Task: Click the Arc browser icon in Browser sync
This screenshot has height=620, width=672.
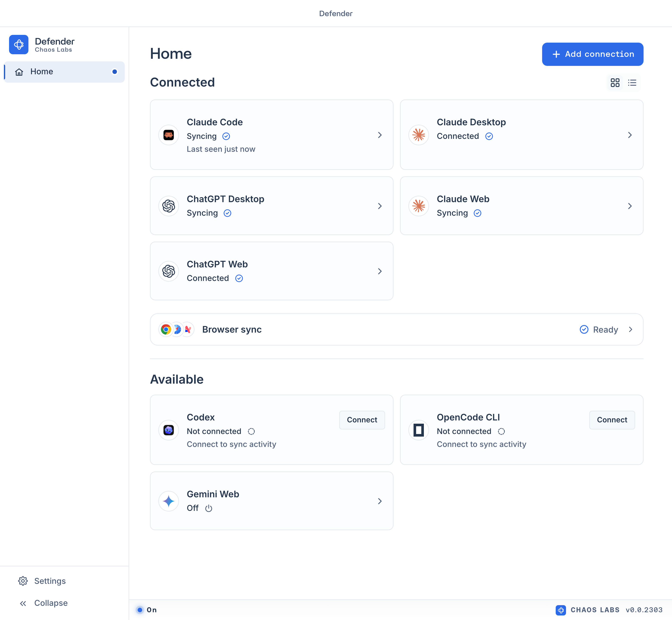Action: (188, 329)
